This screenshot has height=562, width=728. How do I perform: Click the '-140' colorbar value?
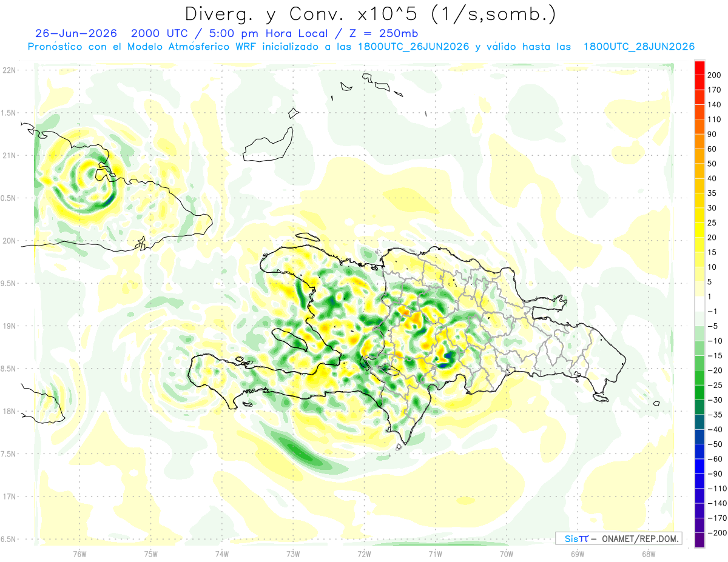[x=716, y=503]
